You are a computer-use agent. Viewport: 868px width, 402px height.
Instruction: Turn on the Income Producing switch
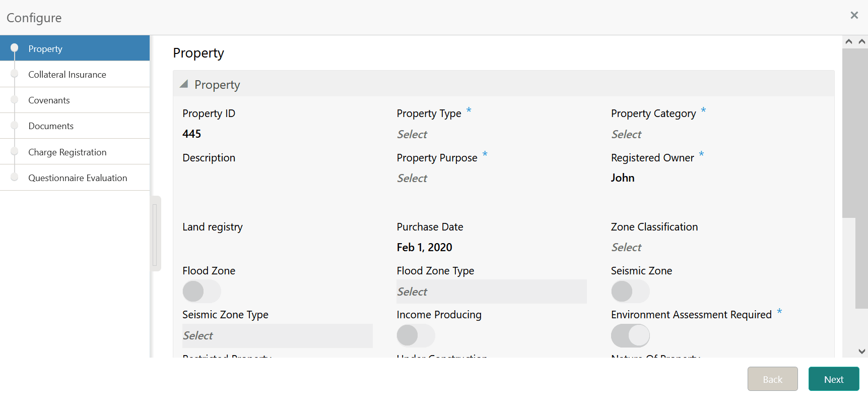coord(416,335)
